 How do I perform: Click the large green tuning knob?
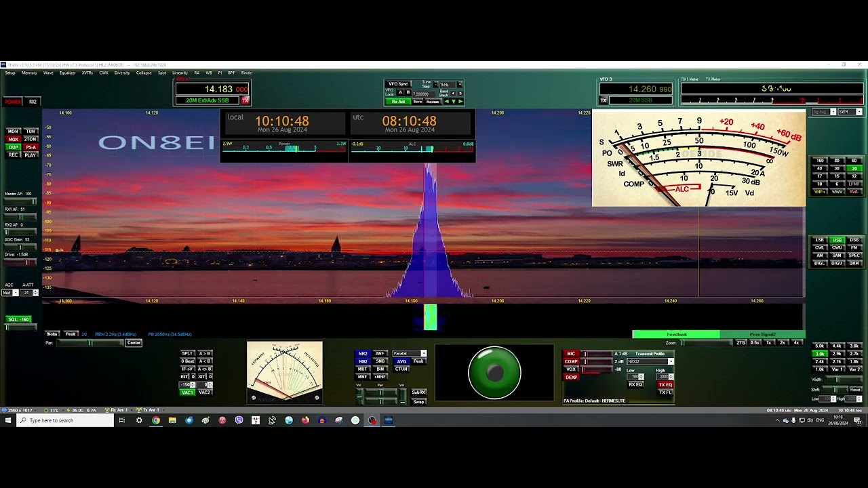click(x=494, y=372)
